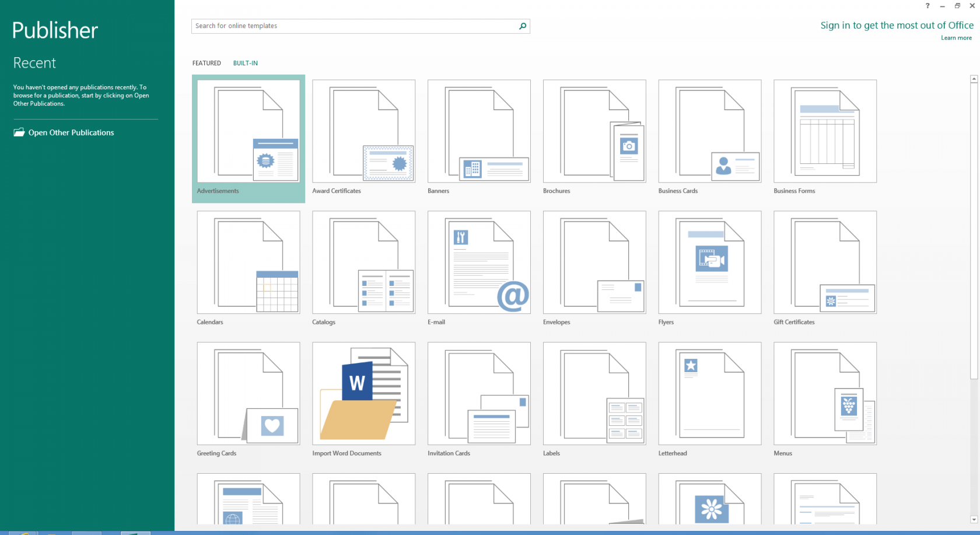Open the Award Certificates template icon
The width and height of the screenshot is (980, 535).
click(x=364, y=131)
